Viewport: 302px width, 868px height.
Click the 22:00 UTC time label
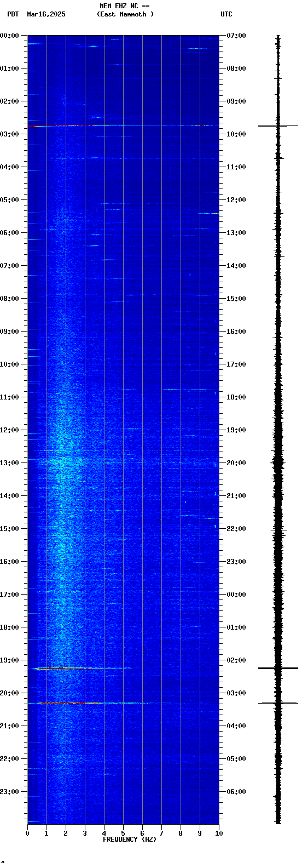[236, 529]
